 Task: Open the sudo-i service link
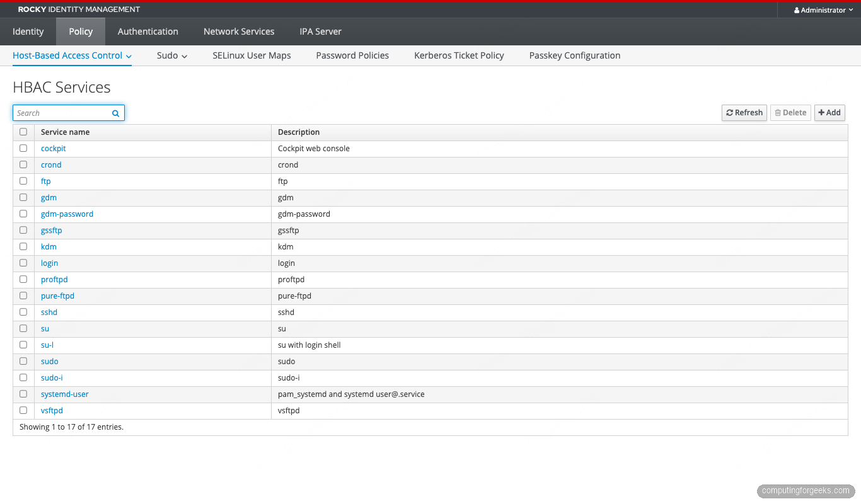tap(52, 378)
